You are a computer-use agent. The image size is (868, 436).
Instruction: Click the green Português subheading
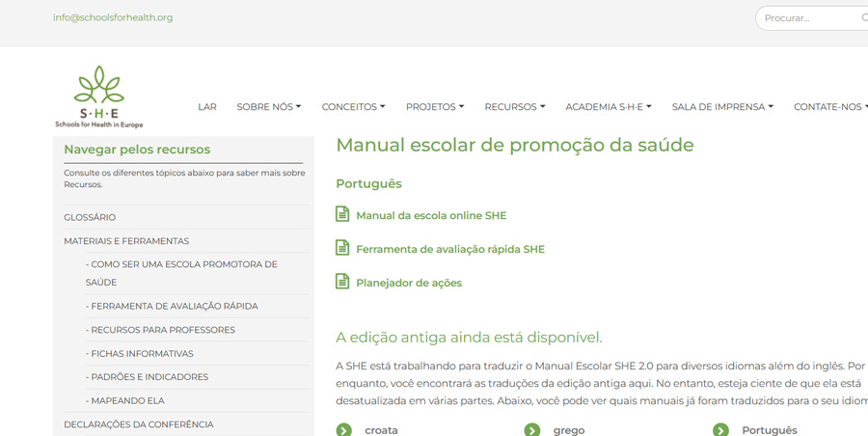coord(368,184)
